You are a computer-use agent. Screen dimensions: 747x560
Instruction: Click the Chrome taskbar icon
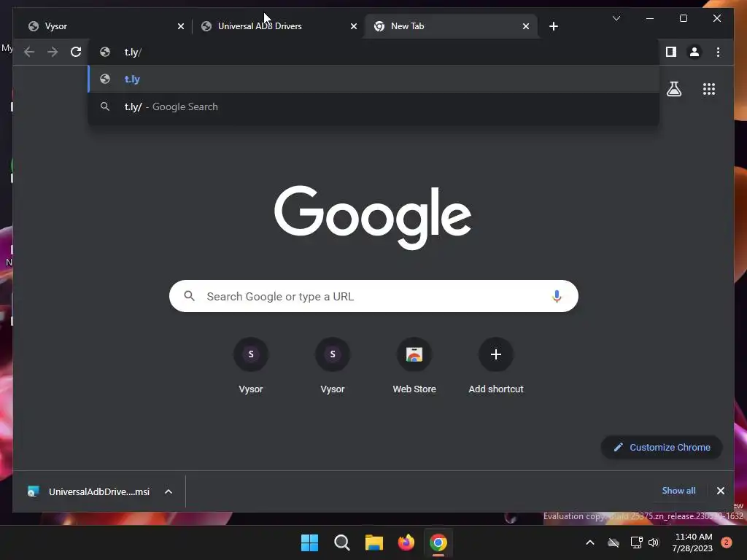(438, 542)
